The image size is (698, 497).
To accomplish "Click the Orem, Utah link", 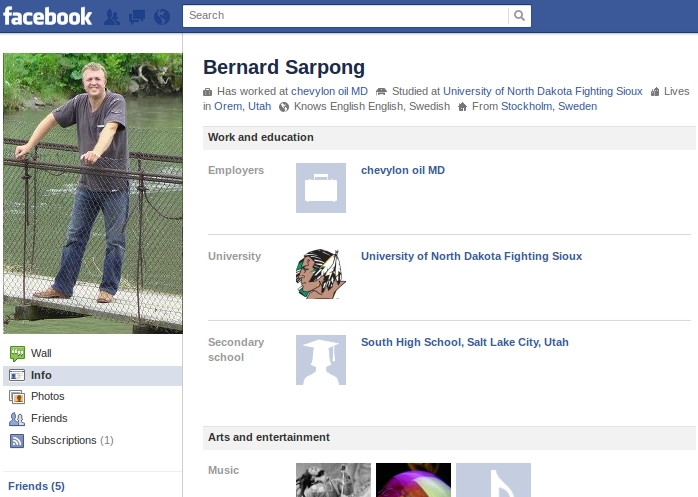I will tap(243, 106).
